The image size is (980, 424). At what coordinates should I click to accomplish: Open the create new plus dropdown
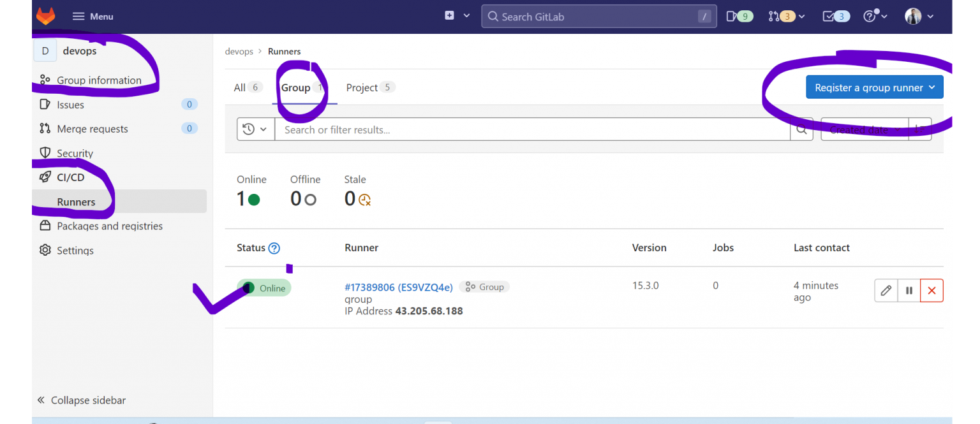tap(457, 16)
